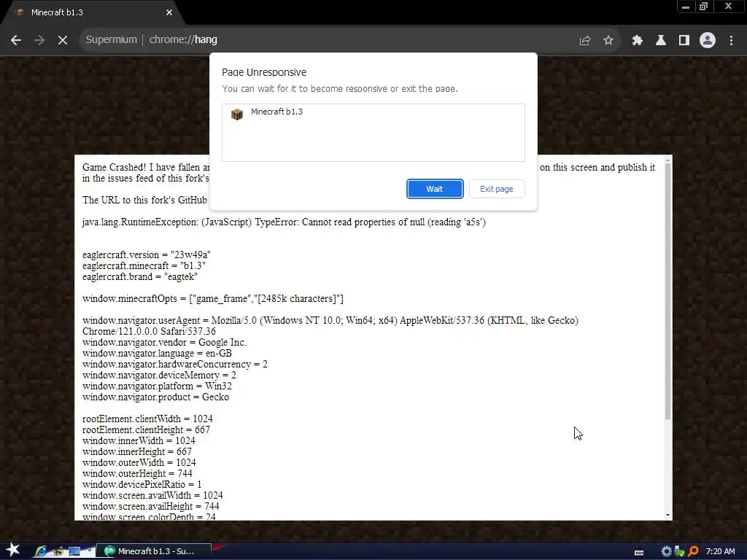This screenshot has height=560, width=747.
Task: Click the java.lang.RuntimeException error line
Action: coord(284,222)
